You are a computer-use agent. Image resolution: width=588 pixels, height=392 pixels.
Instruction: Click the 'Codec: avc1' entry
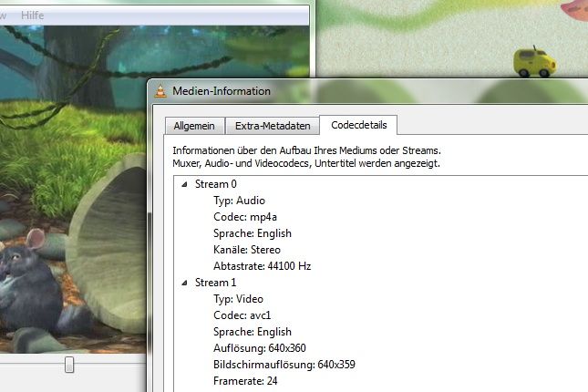[243, 315]
